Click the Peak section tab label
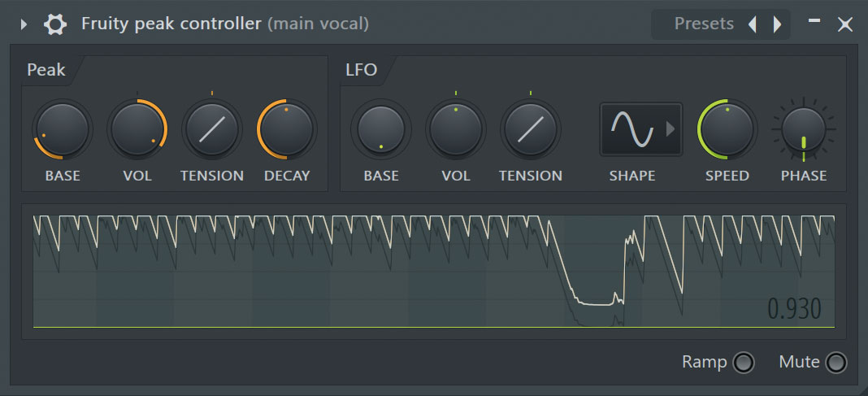This screenshot has height=396, width=868. 46,70
